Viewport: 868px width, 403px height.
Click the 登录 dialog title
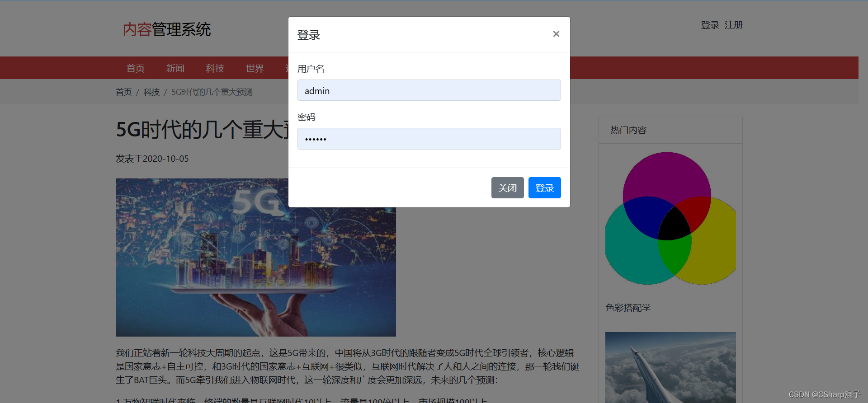(x=309, y=35)
